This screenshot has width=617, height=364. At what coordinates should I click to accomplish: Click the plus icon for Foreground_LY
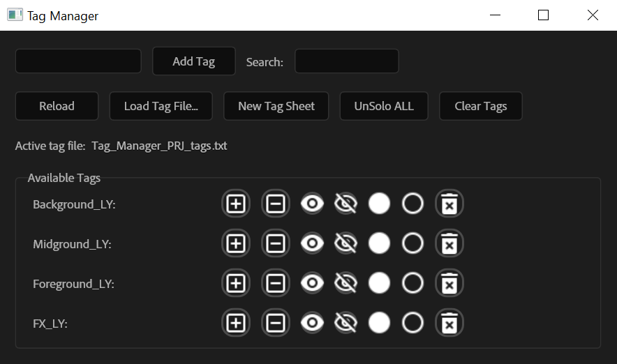[236, 283]
